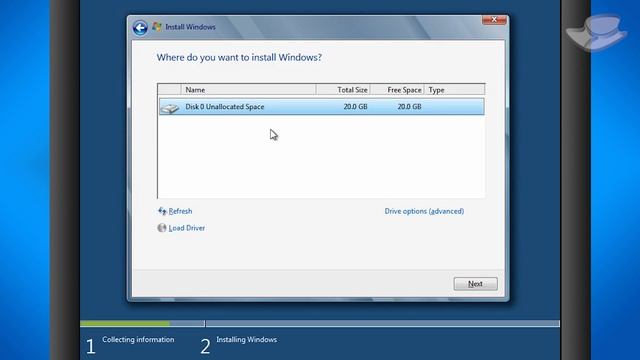640x360 pixels.
Task: Sort by Free Space column header
Action: click(397, 89)
